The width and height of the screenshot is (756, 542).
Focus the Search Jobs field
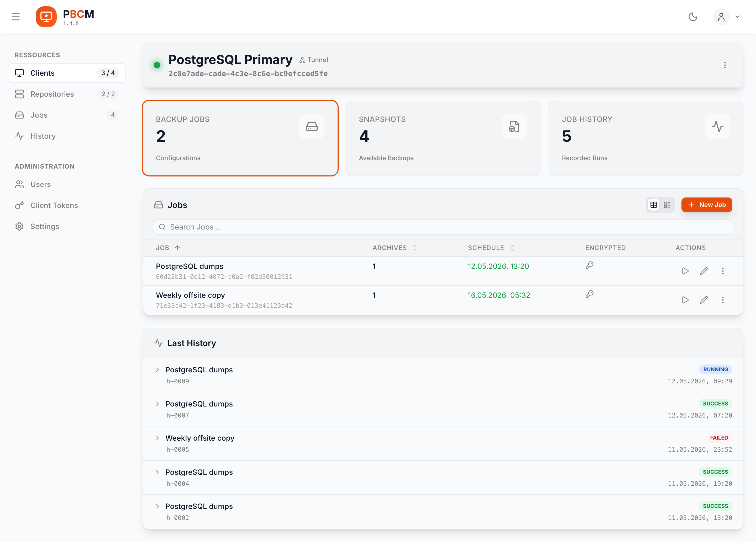[x=443, y=227]
